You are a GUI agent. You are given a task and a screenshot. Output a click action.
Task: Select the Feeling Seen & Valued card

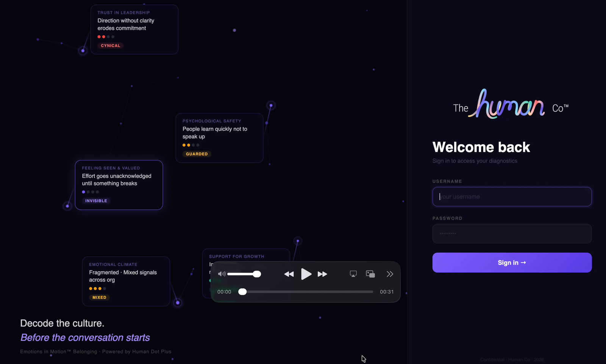(x=119, y=185)
